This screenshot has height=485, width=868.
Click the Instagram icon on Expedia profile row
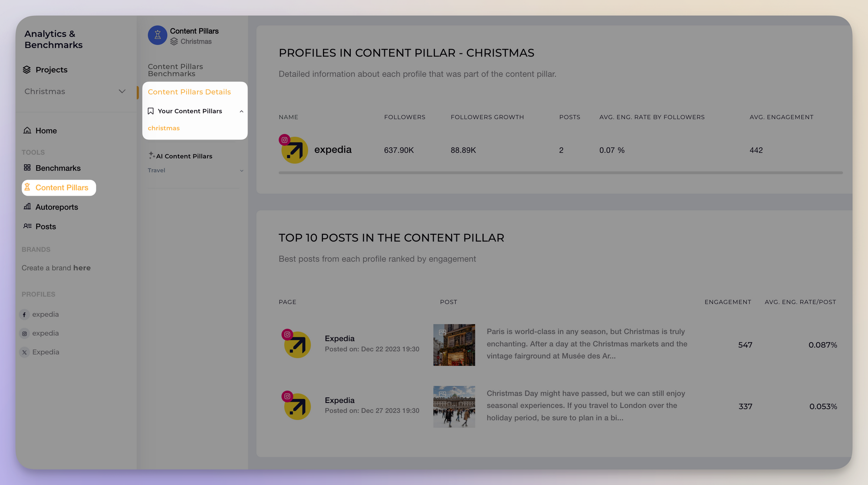[284, 139]
